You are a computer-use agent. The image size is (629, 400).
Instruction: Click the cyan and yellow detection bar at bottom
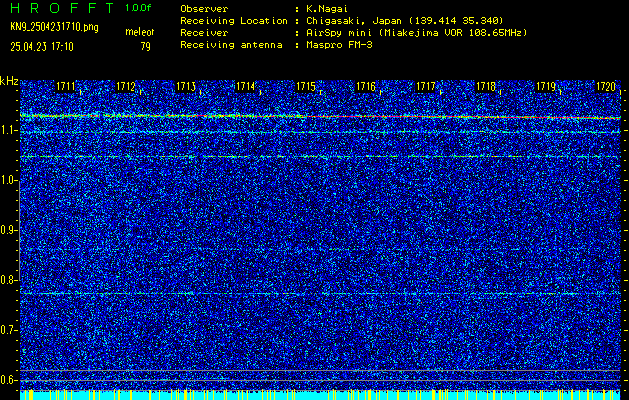tap(321, 395)
